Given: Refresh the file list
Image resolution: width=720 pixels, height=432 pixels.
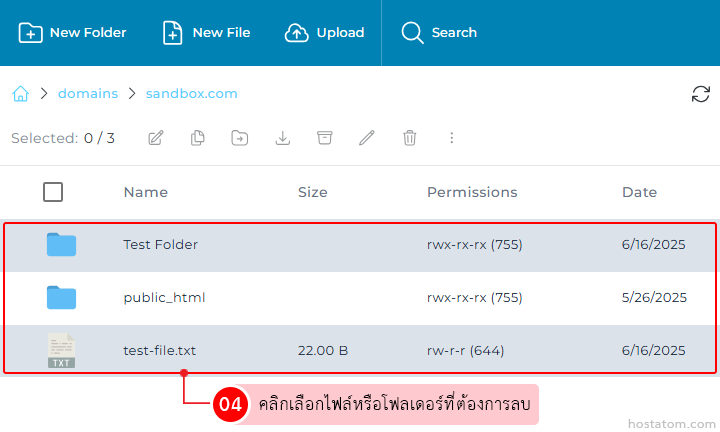Looking at the screenshot, I should (701, 94).
